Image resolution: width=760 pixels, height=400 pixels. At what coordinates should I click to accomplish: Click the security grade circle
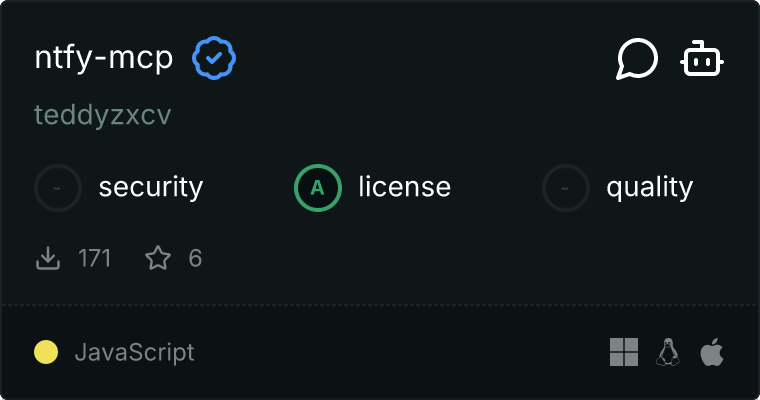point(58,187)
